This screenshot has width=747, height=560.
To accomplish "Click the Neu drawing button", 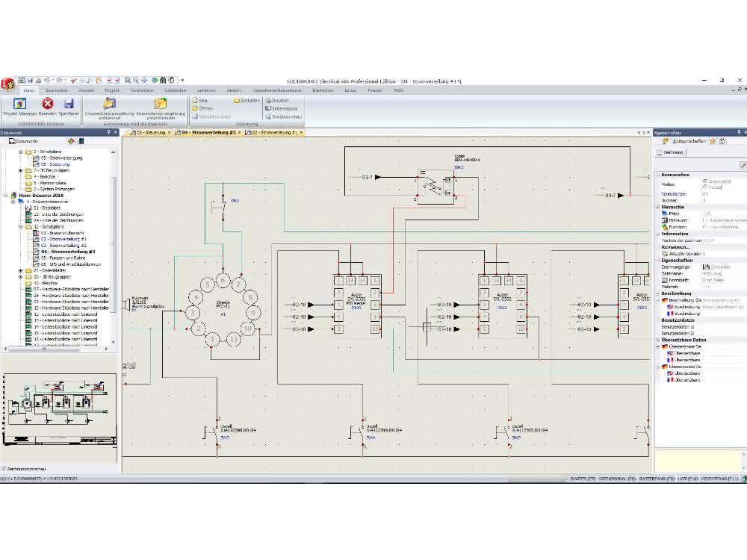I will coord(200,101).
